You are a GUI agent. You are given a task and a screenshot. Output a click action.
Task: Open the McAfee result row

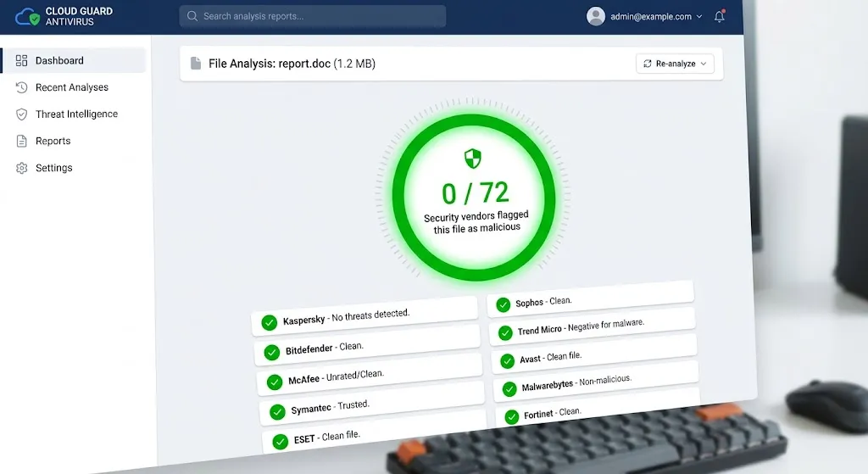tap(370, 376)
